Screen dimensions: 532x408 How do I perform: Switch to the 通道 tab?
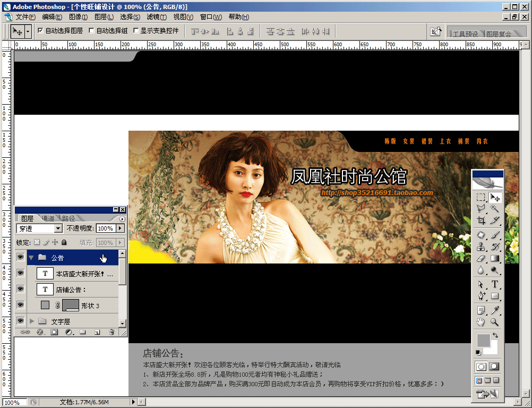(48, 218)
